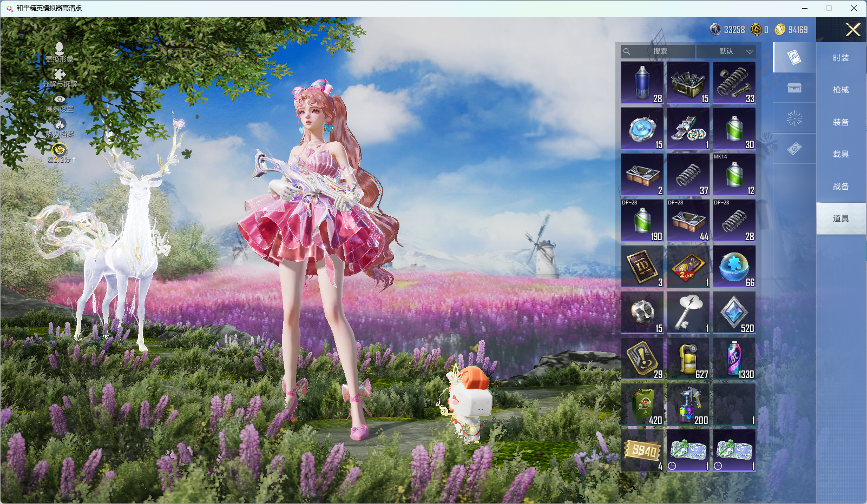This screenshot has width=867, height=504.
Task: Select the green fuel can with 420
Action: [642, 404]
